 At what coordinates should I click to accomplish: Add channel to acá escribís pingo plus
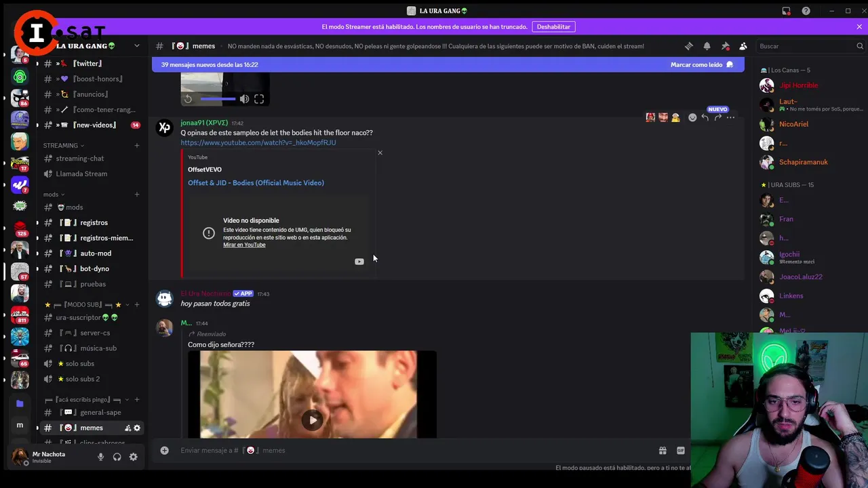[x=137, y=400]
